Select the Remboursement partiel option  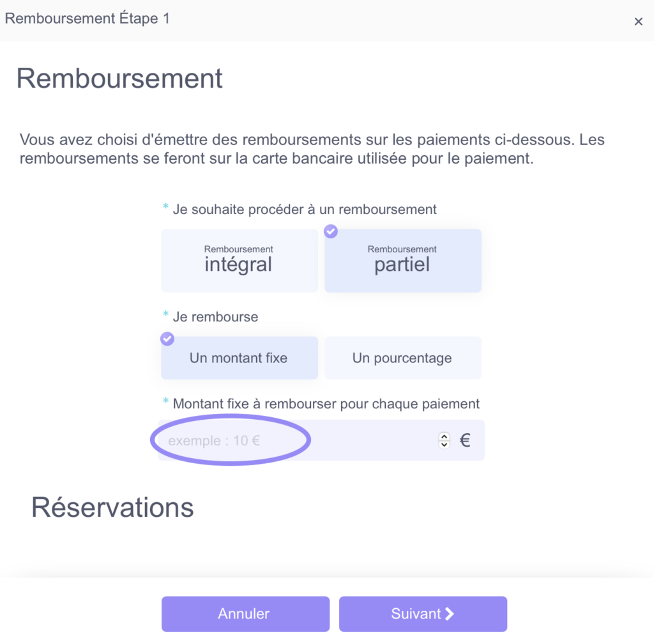pos(403,261)
